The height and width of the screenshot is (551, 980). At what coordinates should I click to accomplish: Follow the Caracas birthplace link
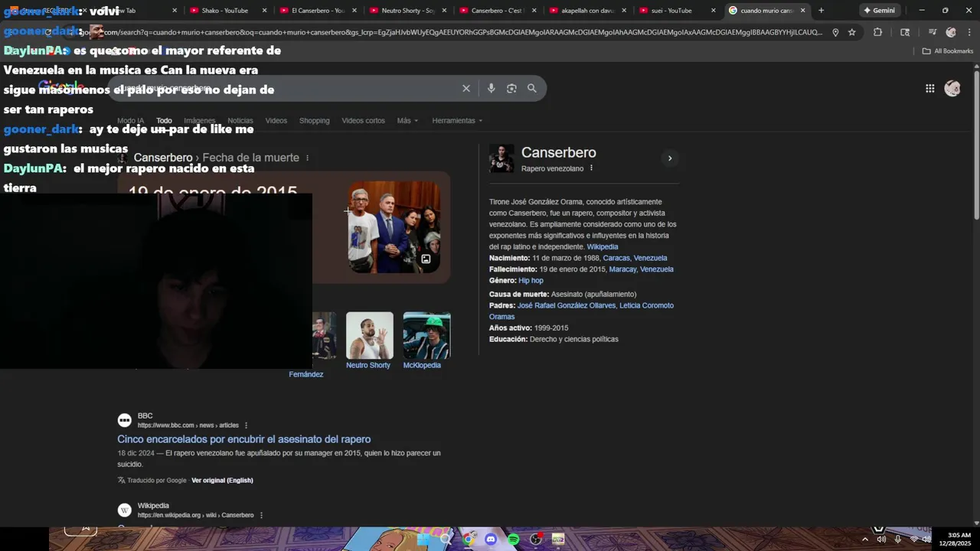(616, 258)
